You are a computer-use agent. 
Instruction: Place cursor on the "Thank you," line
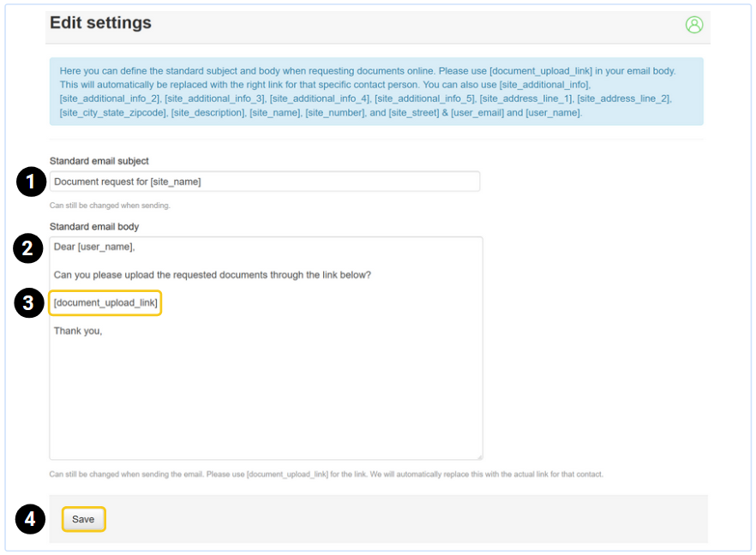pos(78,331)
